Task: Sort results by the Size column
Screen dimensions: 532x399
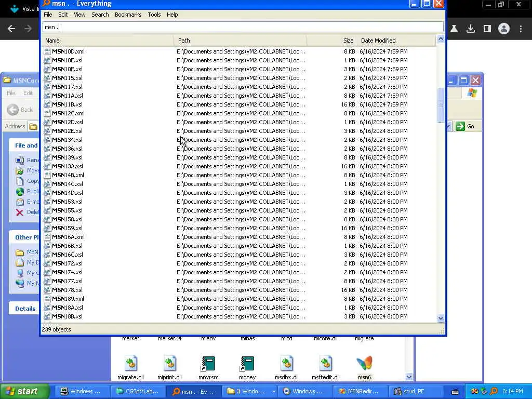Action: point(331,41)
